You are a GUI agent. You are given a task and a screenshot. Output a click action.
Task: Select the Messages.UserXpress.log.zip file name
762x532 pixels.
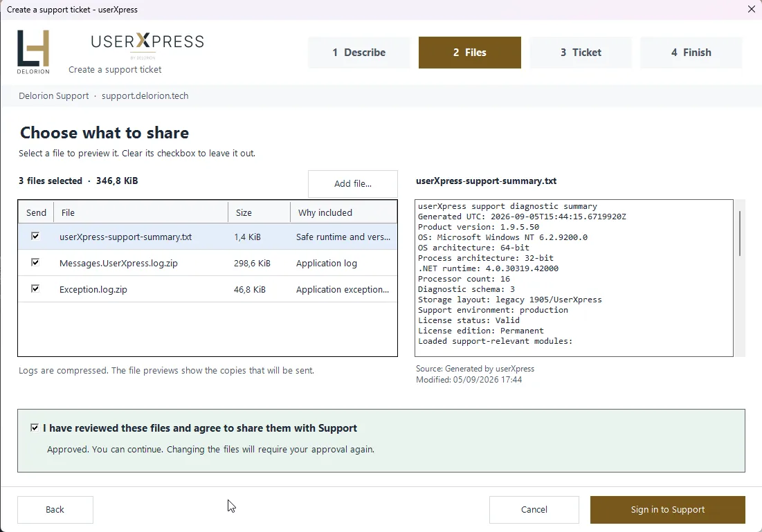pos(118,264)
